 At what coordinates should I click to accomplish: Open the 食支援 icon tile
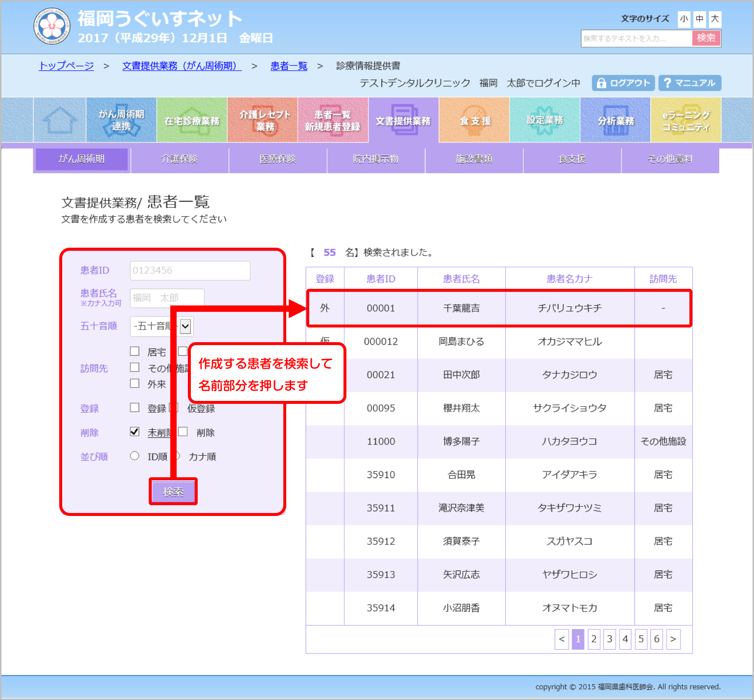474,120
